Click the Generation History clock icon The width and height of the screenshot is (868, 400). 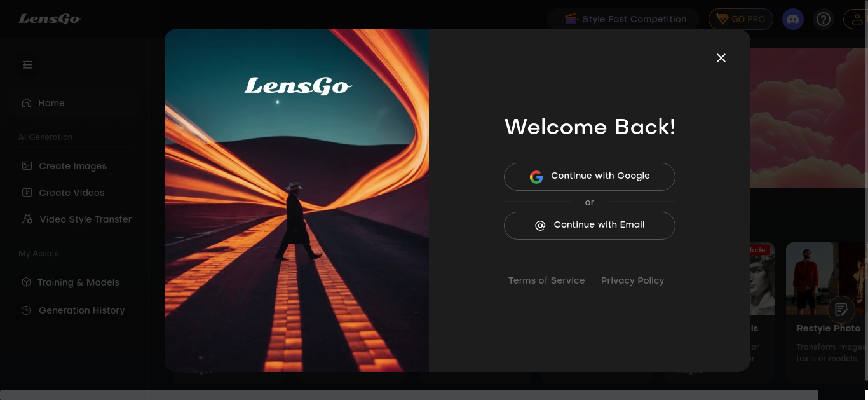tap(26, 310)
